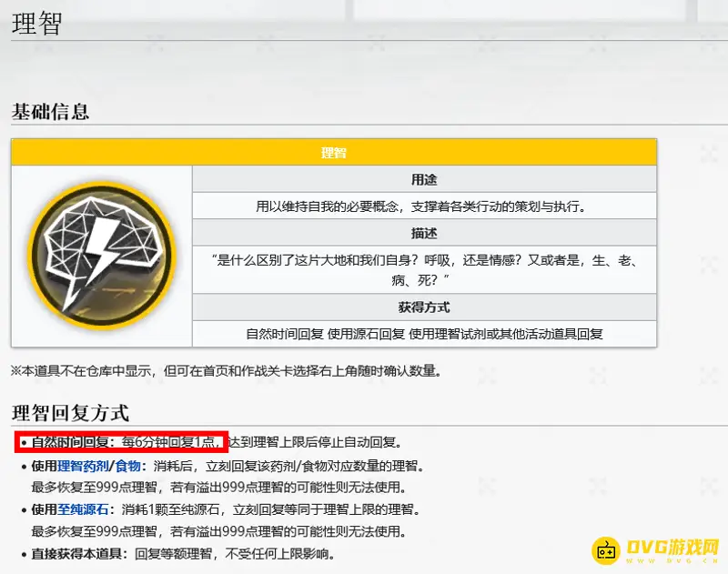
Task: Click the 获得方式 table row header
Action: 424,307
